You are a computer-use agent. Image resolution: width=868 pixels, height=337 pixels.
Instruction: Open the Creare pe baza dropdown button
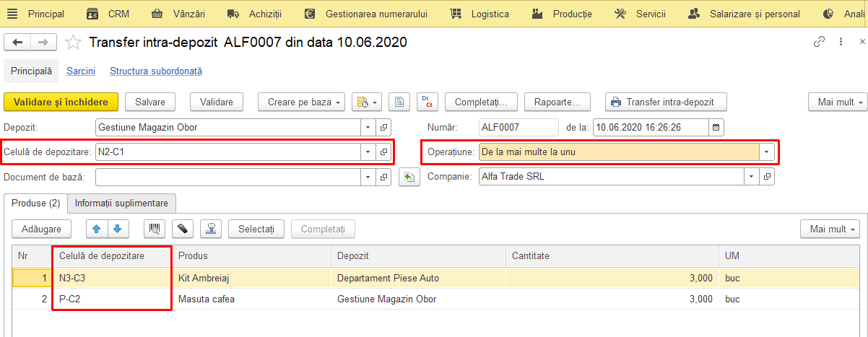click(x=302, y=102)
